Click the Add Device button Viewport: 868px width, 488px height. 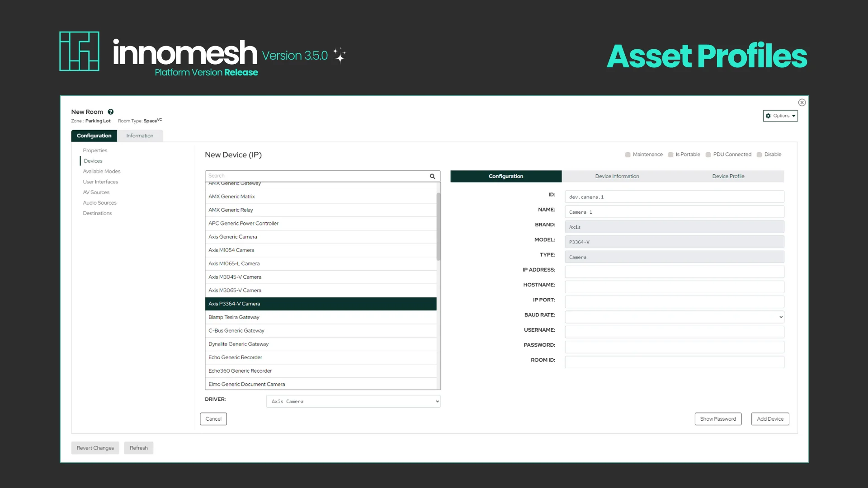coord(770,419)
